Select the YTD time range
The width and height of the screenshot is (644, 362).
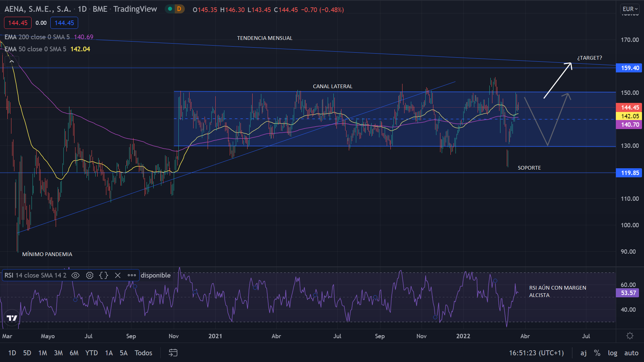point(91,353)
